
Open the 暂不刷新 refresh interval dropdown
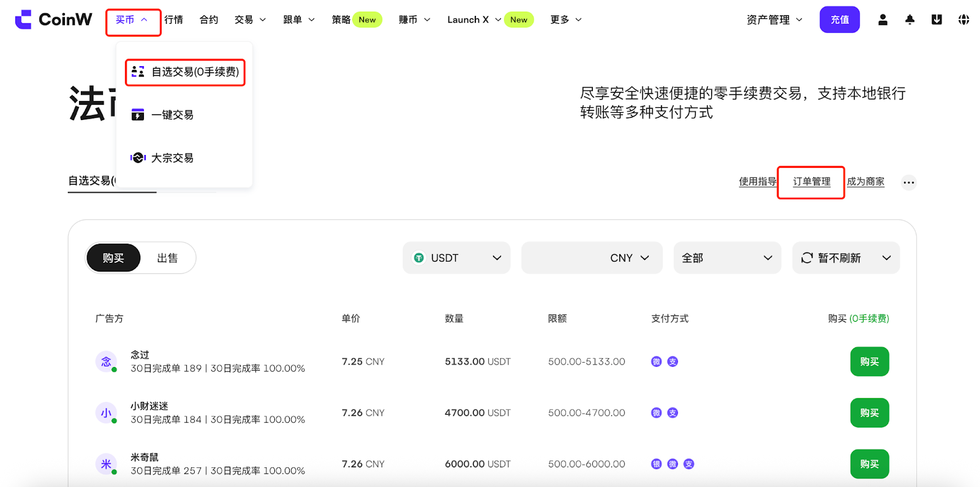click(846, 258)
